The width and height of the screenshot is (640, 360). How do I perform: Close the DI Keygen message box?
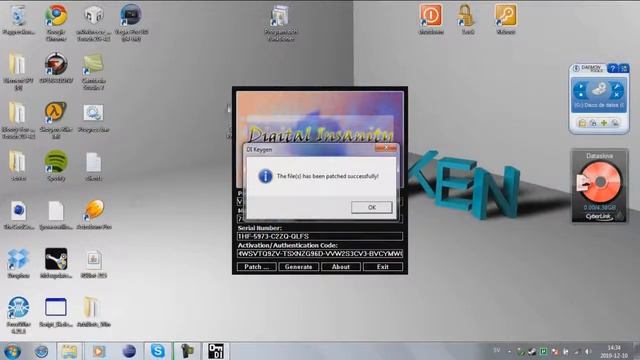click(x=386, y=148)
